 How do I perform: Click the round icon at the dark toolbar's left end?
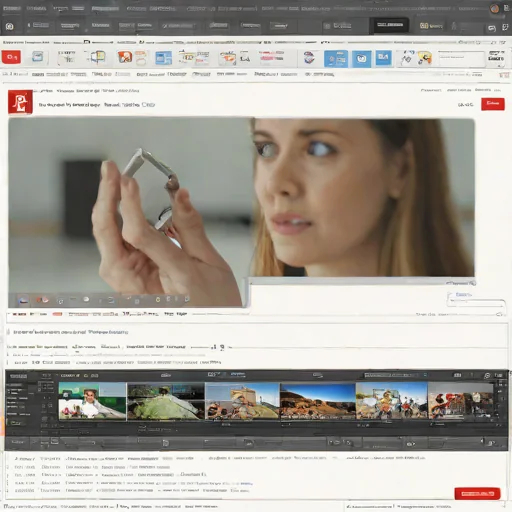[x=10, y=26]
